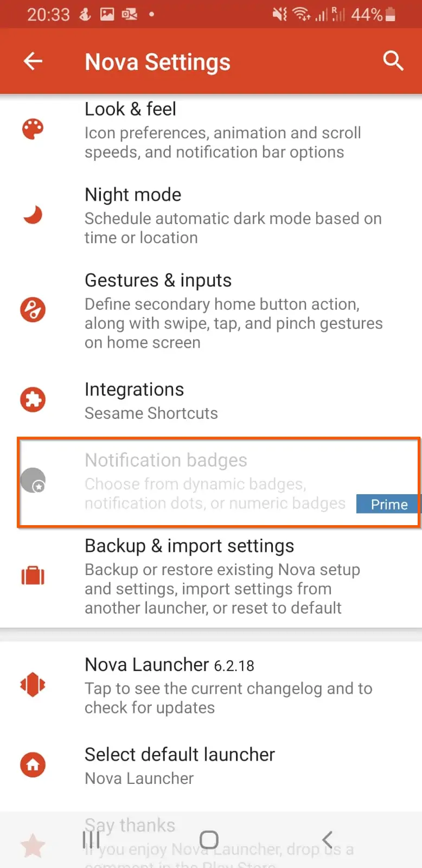Screen dimensions: 422x868
Task: Tap the Look & feel palette icon
Action: click(33, 129)
